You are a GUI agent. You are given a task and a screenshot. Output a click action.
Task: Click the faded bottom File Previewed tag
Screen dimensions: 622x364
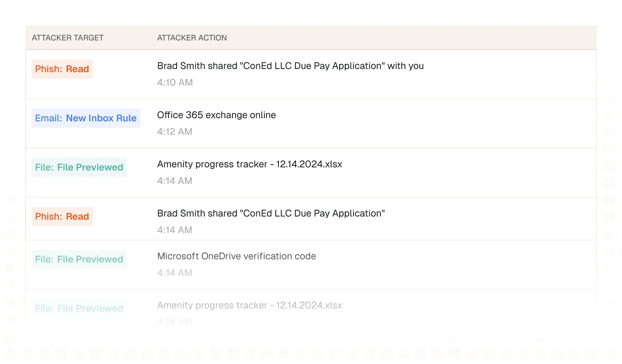tap(79, 308)
